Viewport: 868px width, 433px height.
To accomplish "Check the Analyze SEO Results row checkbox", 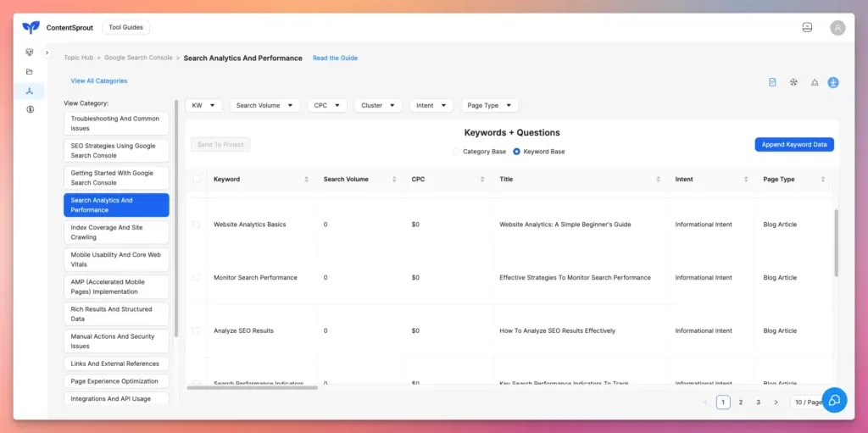I will point(197,330).
